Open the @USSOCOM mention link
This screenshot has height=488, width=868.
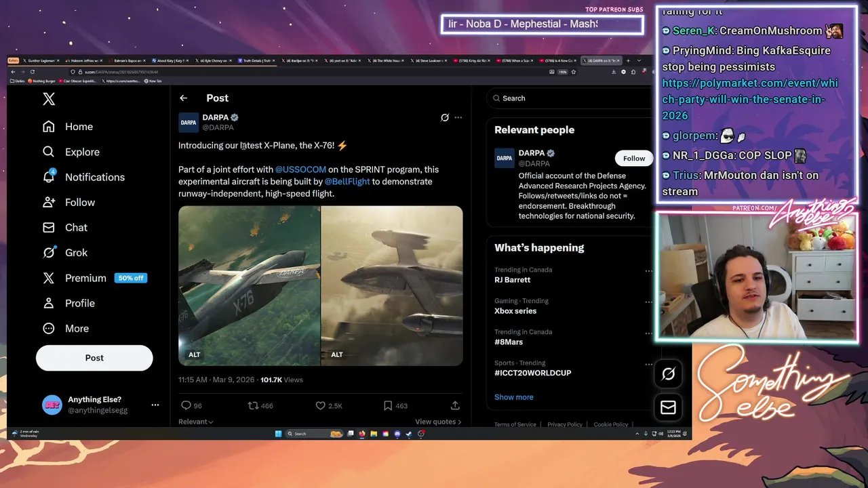tap(300, 169)
